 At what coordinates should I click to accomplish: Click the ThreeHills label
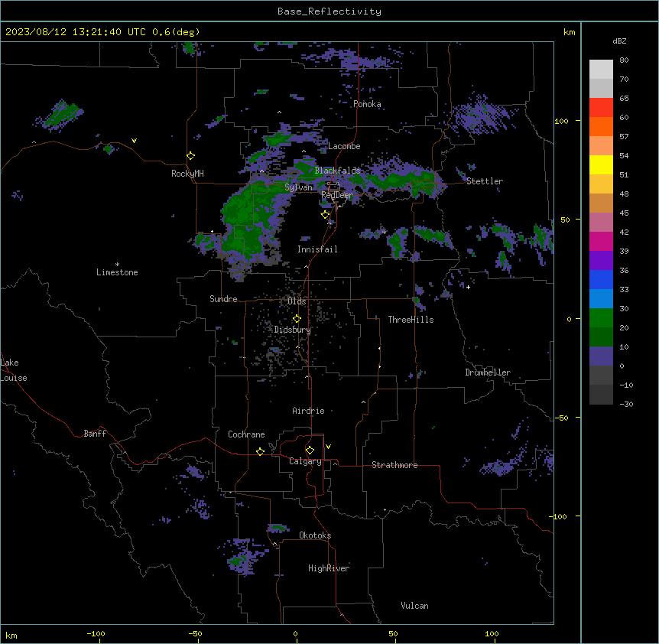tap(411, 320)
